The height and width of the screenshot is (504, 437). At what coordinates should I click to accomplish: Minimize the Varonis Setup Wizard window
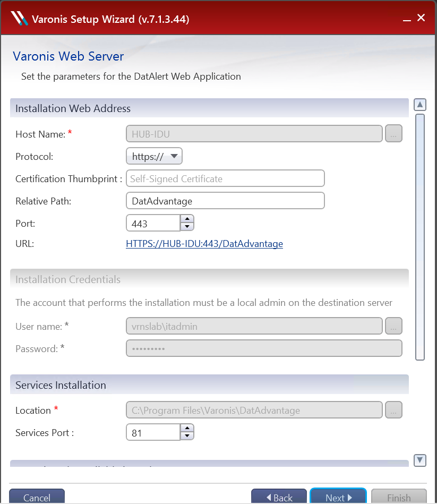[407, 20]
